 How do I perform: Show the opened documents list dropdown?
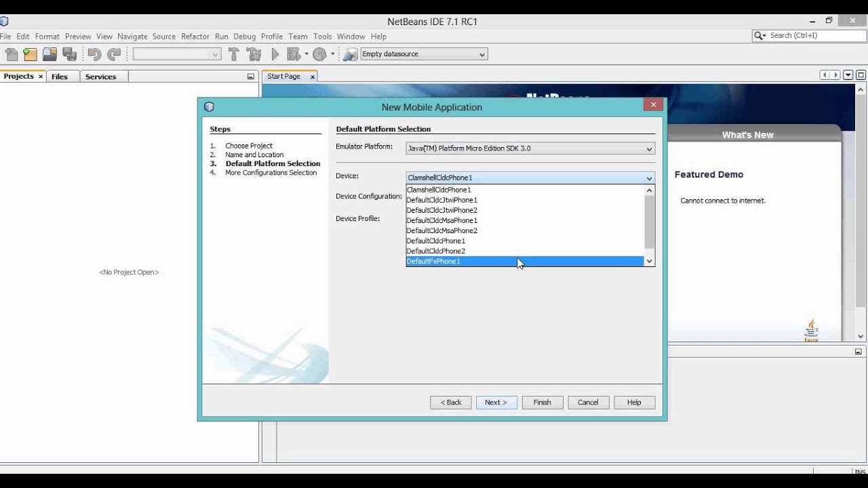coord(848,75)
